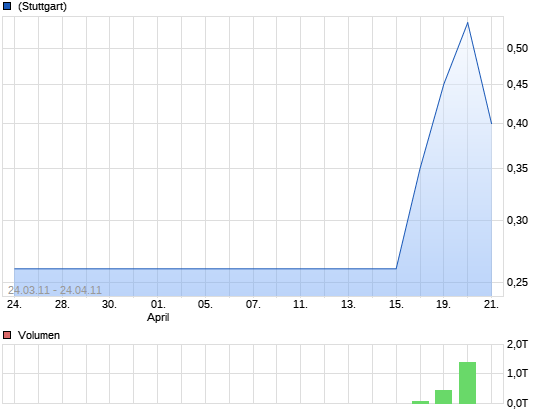The width and height of the screenshot is (545, 413).
Task: Click the 0,50 price axis label
Action: pos(517,48)
